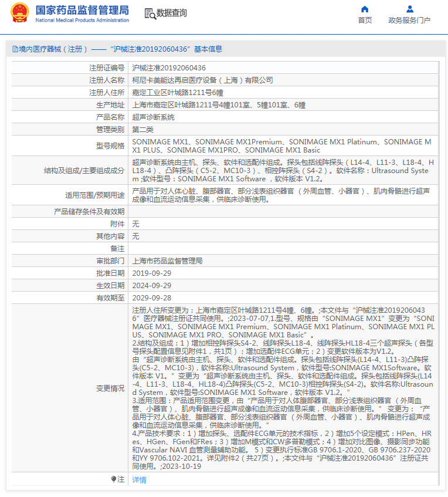
Task: Click the management category value 第二类
Action: pyautogui.click(x=142, y=129)
